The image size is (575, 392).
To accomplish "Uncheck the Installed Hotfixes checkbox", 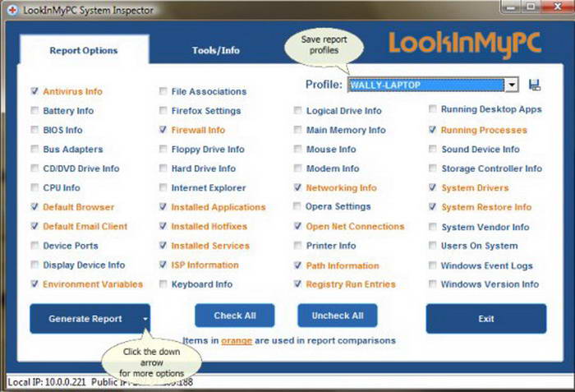I will pos(163,226).
